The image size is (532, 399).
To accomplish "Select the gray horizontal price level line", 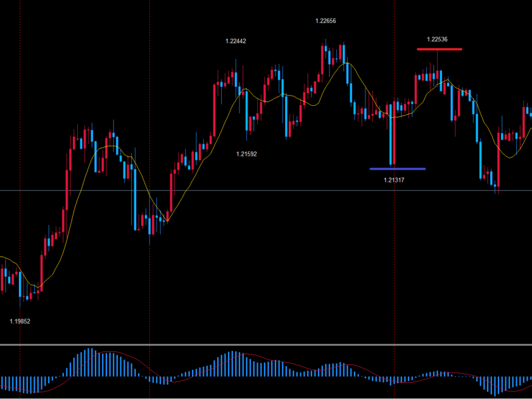I will coord(266,191).
